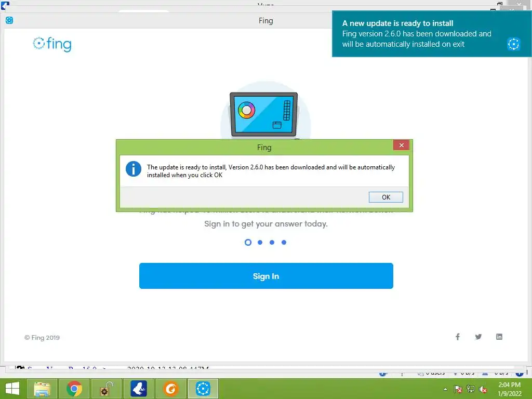Open the Windows Start menu

coord(12,389)
